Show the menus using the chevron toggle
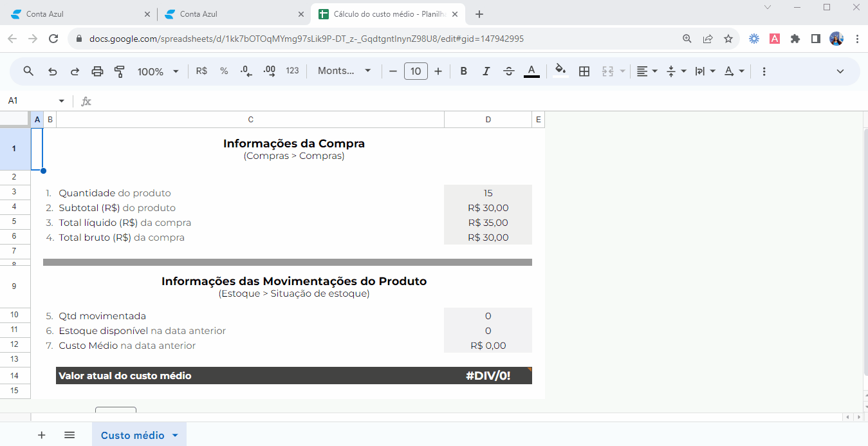This screenshot has width=868, height=446. click(x=840, y=71)
